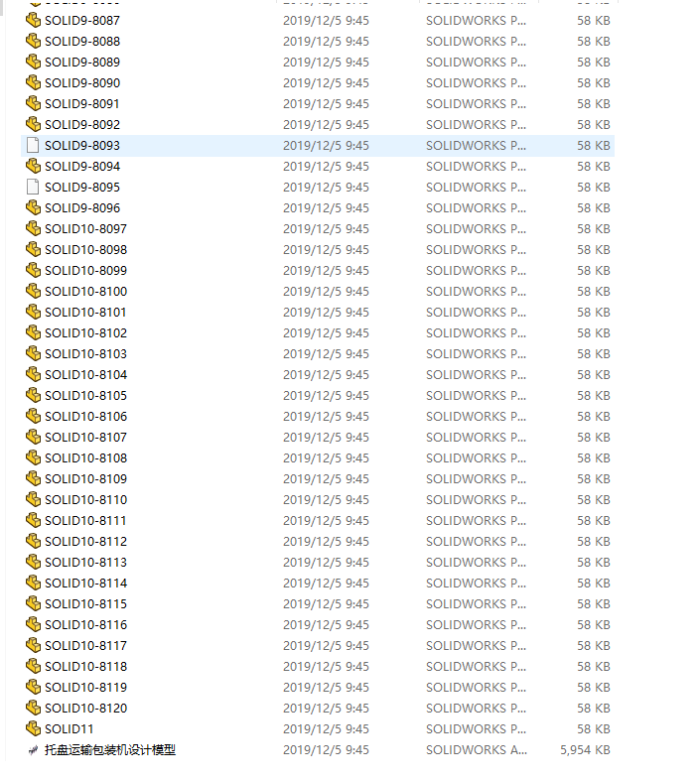The image size is (700, 780).
Task: Select the part icon of SOLID10-8107
Action: (33, 438)
